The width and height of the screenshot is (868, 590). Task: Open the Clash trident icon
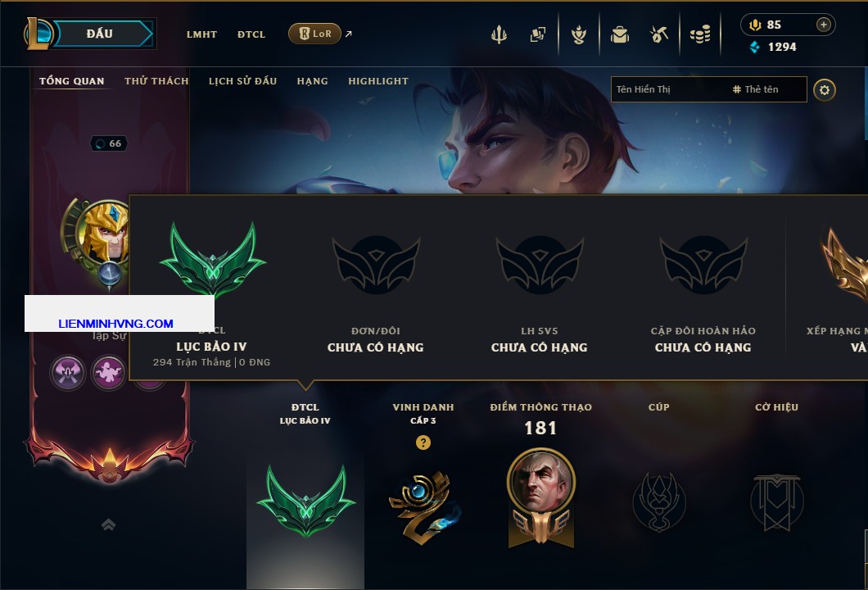(x=499, y=34)
